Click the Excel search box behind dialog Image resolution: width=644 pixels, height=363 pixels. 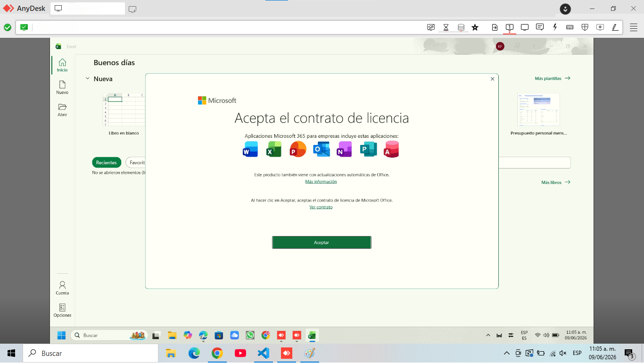tap(535, 162)
